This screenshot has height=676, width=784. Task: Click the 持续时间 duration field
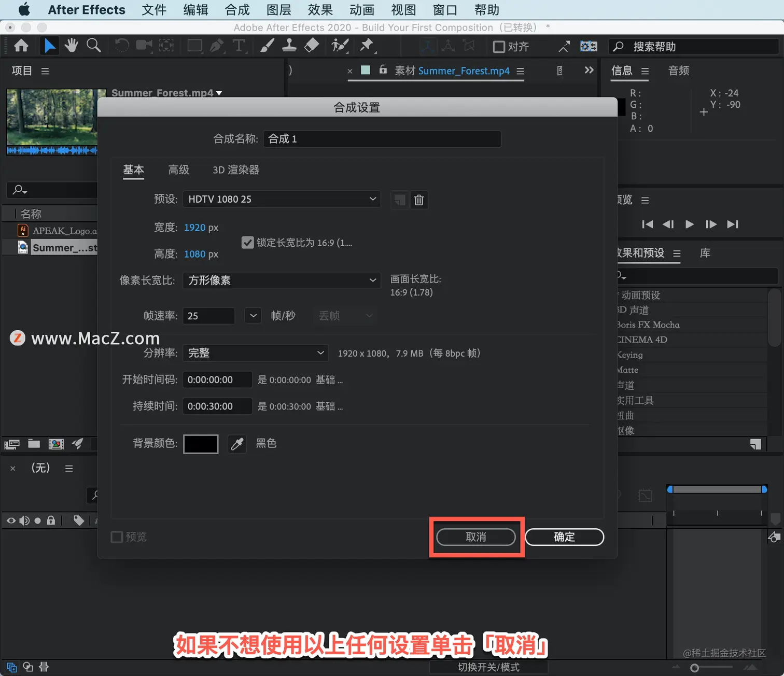tap(217, 406)
